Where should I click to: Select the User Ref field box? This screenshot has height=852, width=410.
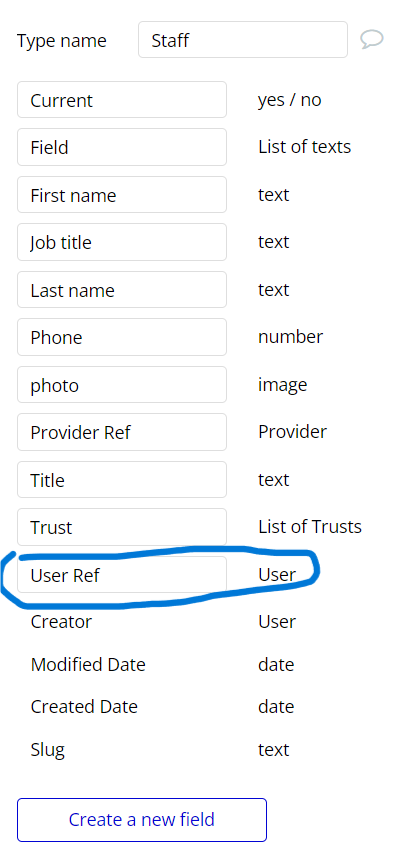point(122,574)
